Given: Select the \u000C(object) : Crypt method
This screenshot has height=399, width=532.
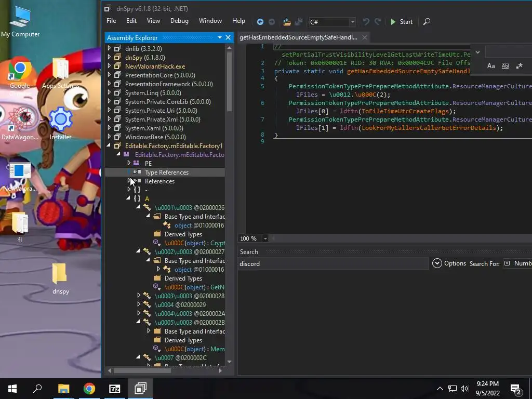Looking at the screenshot, I should point(194,243).
